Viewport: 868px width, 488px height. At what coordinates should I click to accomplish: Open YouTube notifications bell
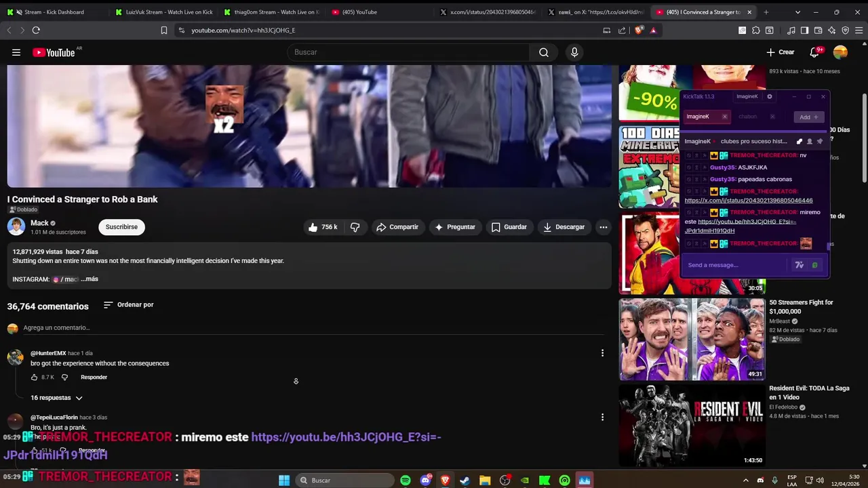click(x=815, y=52)
